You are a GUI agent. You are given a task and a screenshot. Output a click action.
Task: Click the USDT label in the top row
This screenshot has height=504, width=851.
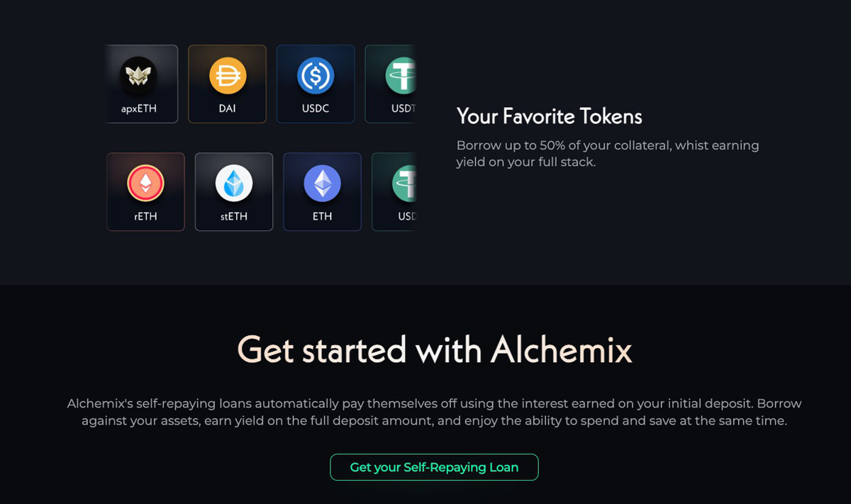click(x=403, y=109)
